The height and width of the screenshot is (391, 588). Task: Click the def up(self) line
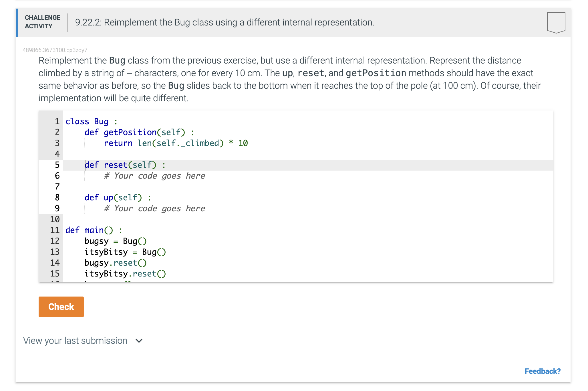118,198
